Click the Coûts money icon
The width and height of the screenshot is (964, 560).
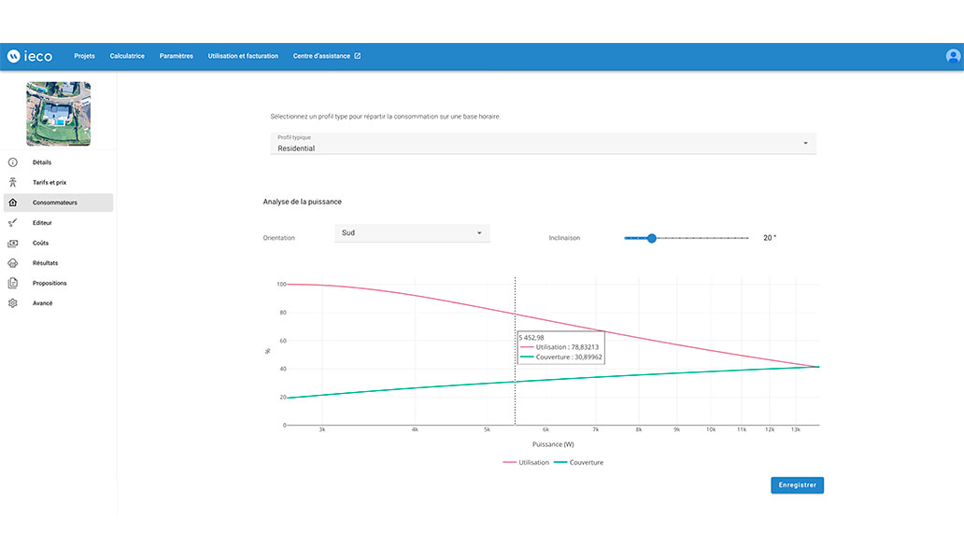coord(12,243)
